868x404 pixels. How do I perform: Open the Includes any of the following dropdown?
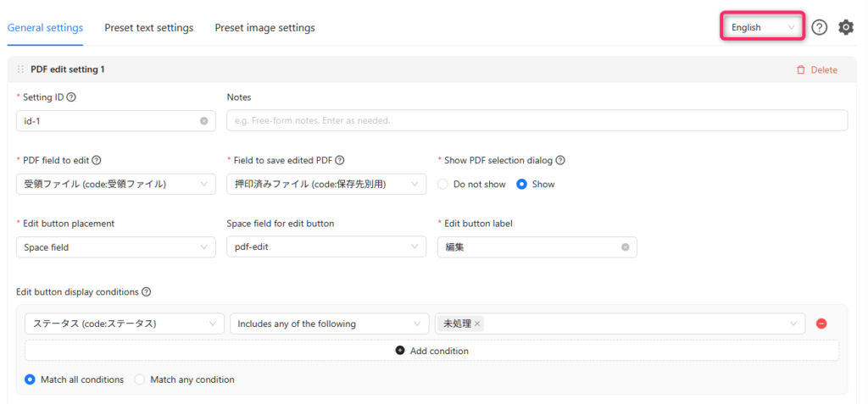tap(330, 324)
